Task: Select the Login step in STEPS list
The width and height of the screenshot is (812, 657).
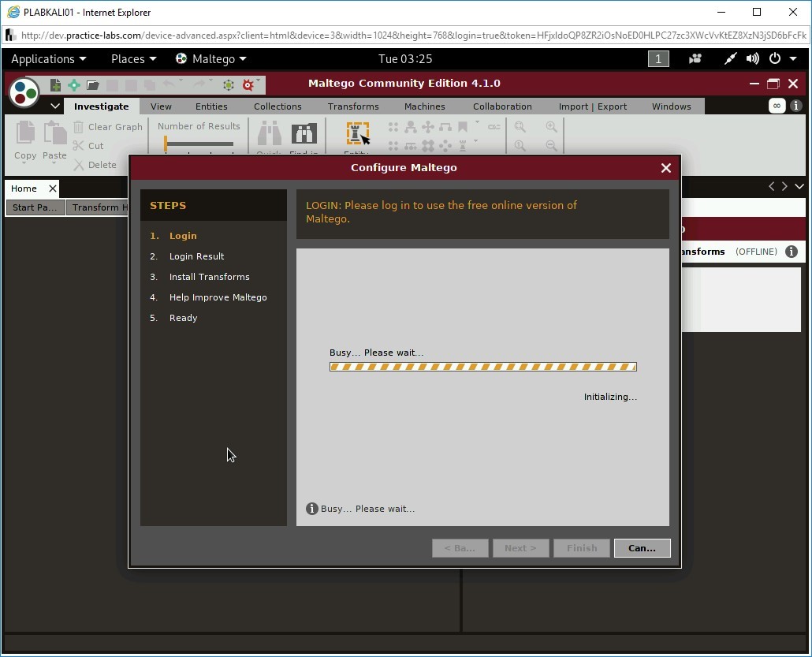Action: pyautogui.click(x=183, y=235)
